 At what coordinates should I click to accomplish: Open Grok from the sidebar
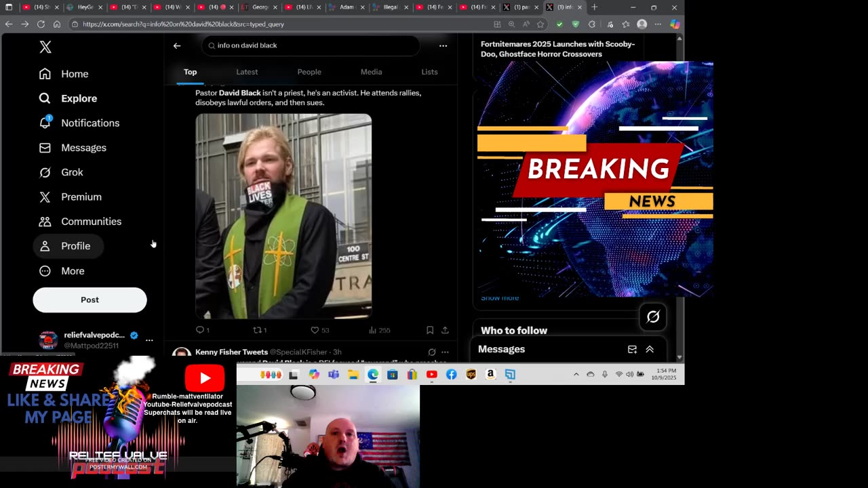(61, 172)
